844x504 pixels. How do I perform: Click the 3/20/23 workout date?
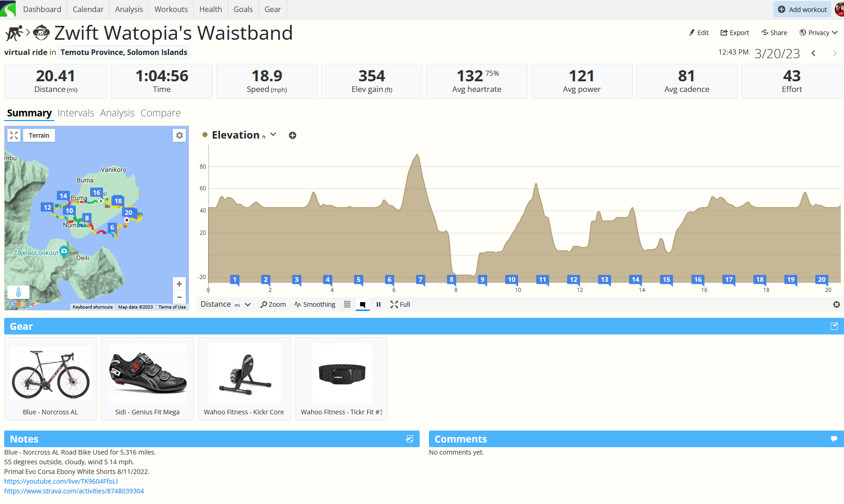777,54
